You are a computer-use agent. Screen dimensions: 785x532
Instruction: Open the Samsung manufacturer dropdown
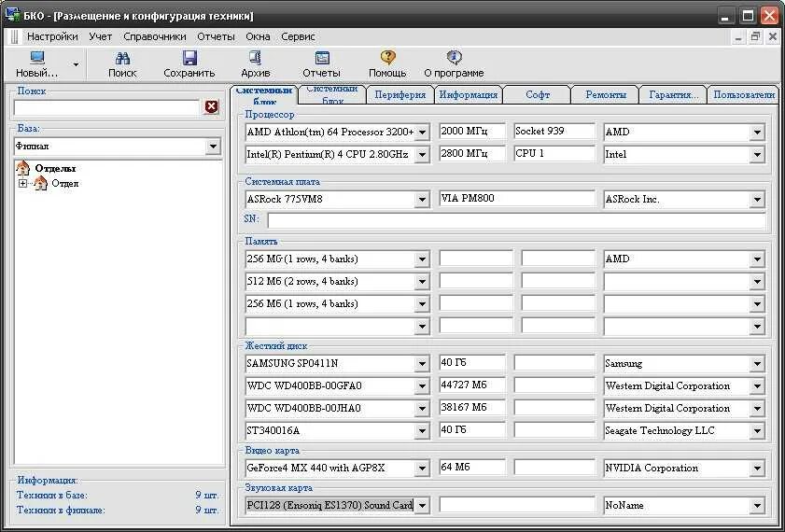[x=757, y=363]
